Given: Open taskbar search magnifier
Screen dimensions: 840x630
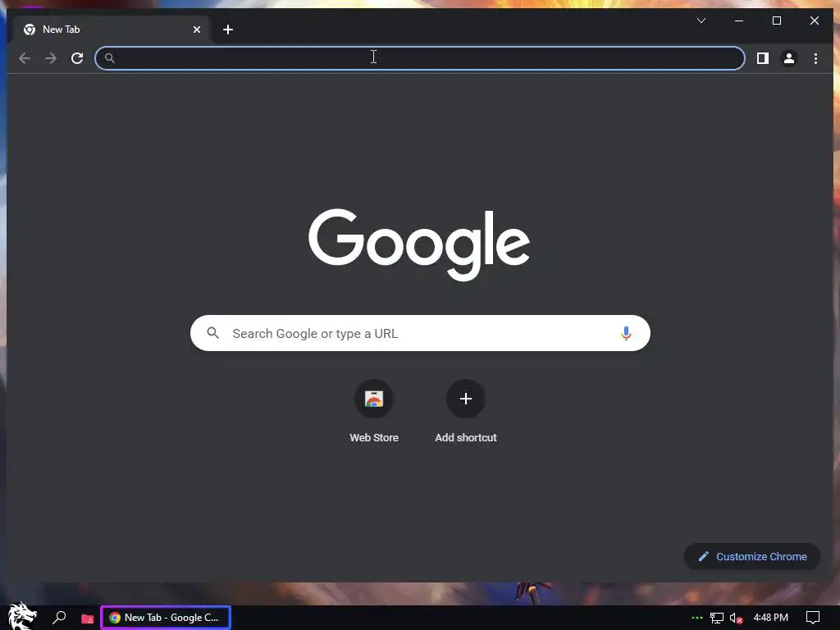Looking at the screenshot, I should tap(59, 618).
